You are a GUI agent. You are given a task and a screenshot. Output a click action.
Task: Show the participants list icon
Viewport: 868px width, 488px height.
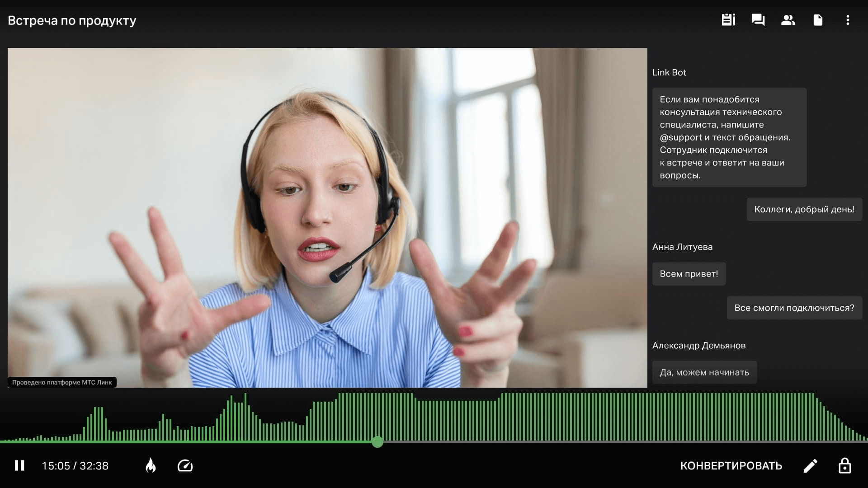[788, 20]
